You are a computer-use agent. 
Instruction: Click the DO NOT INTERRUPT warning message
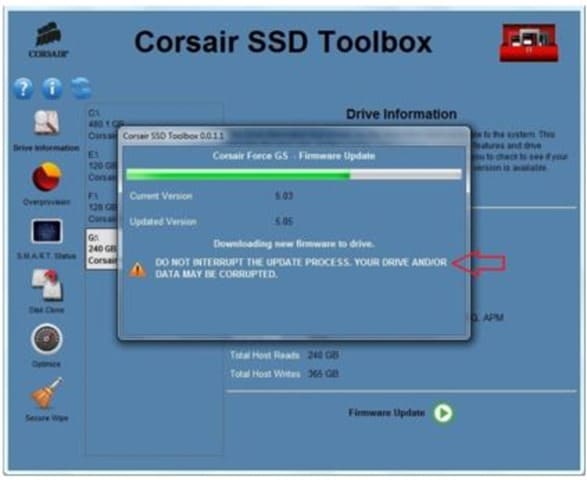301,268
